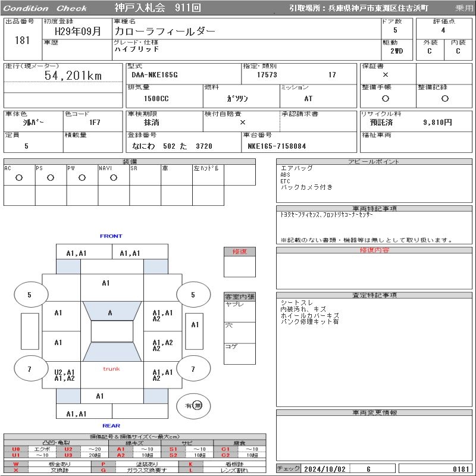Click the AC equipment circle mark
This screenshot has width=476, height=476.
coord(19,178)
